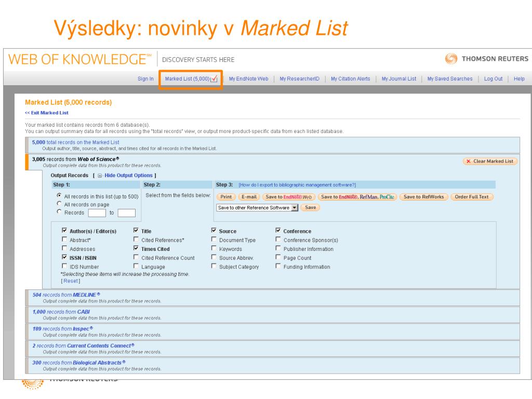This screenshot has height=399, width=532.
Task: Open My Saved Searches
Action: tap(450, 79)
